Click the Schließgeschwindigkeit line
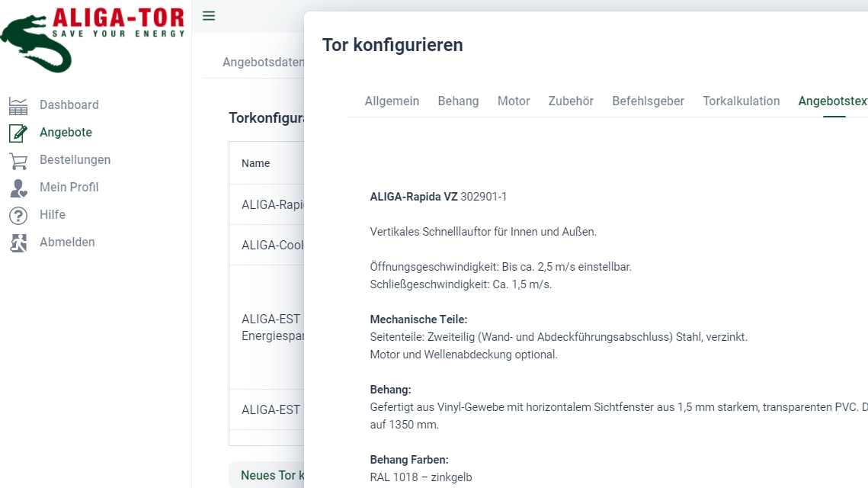The width and height of the screenshot is (868, 488). coord(460,284)
